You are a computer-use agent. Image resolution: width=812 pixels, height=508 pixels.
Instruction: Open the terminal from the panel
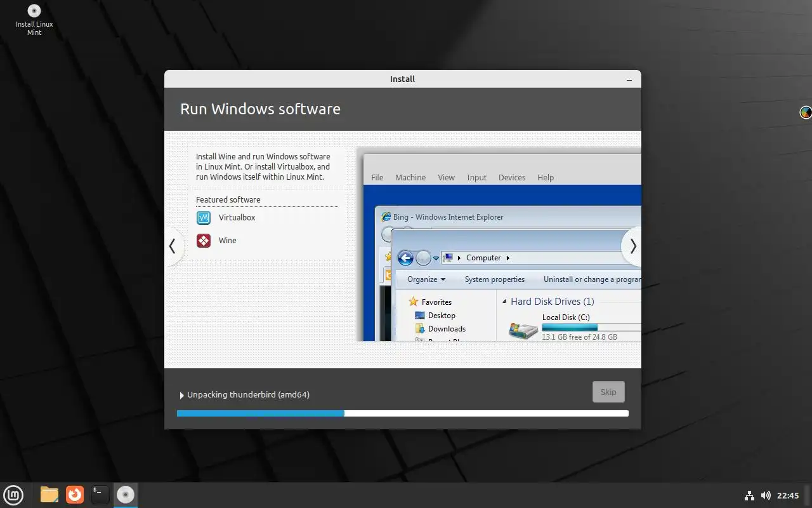100,495
